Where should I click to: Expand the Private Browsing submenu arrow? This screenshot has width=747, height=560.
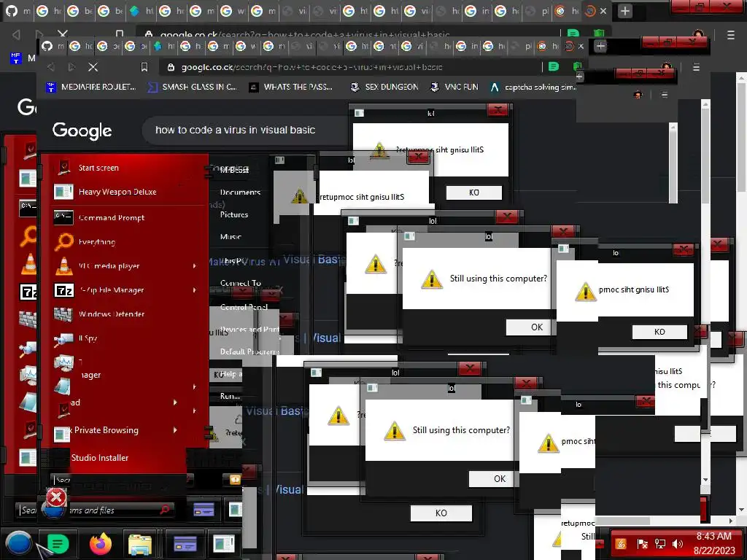tap(175, 430)
